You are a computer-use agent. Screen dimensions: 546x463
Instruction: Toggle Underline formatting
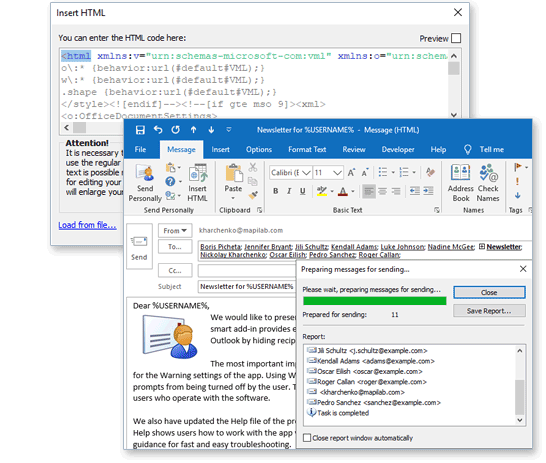click(x=303, y=191)
